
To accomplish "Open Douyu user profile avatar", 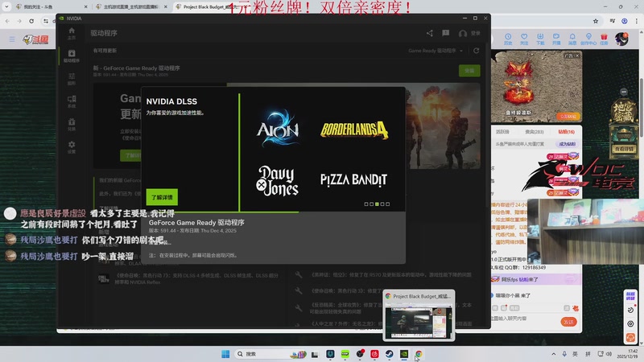I will point(621,39).
